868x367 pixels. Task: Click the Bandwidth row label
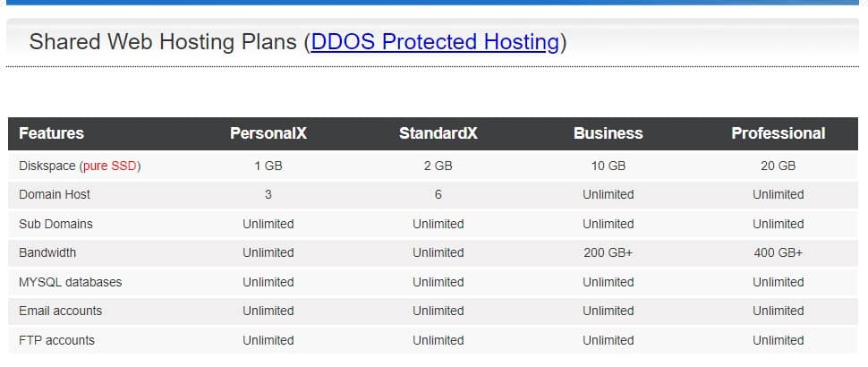pyautogui.click(x=47, y=253)
